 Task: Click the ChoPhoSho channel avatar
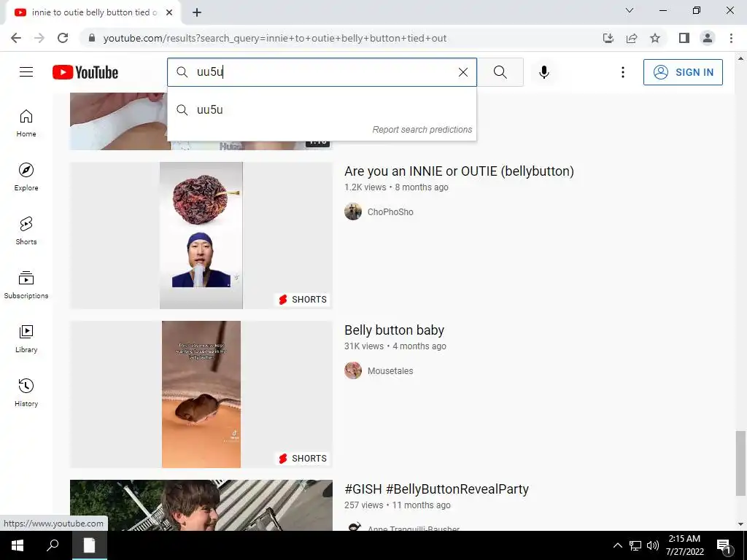pos(353,211)
